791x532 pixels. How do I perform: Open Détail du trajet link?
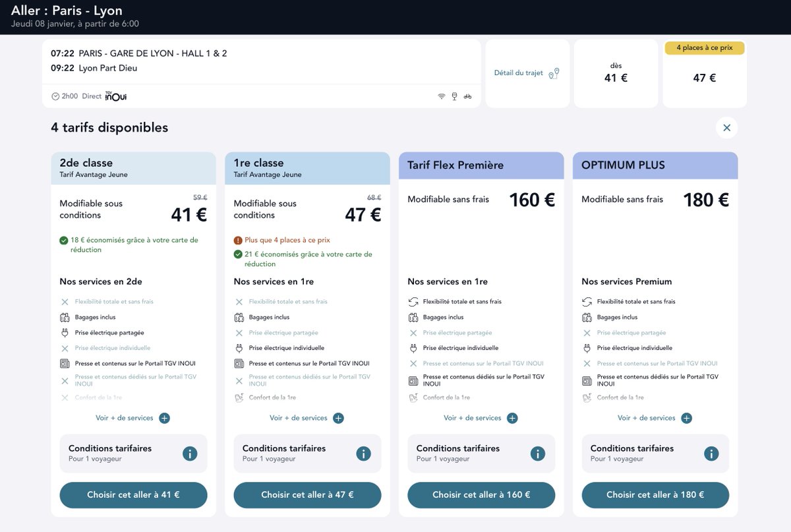tap(519, 73)
